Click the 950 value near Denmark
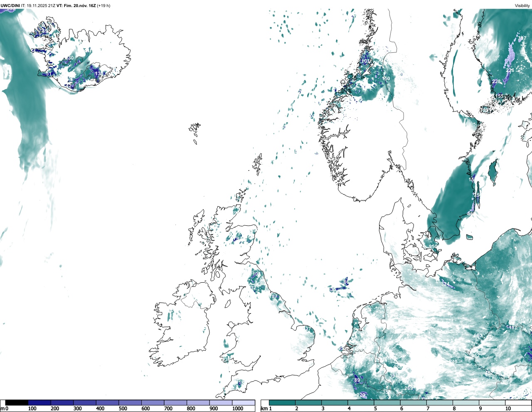 (x=433, y=247)
